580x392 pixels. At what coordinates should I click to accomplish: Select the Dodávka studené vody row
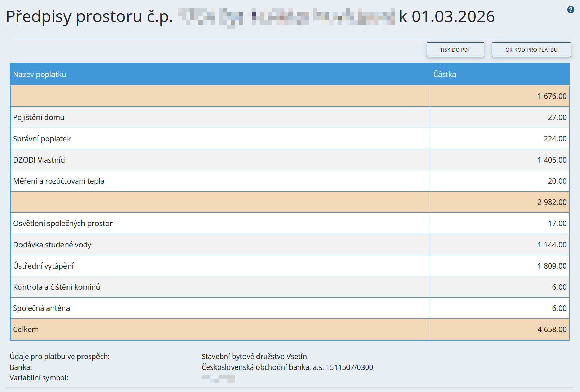click(52, 245)
